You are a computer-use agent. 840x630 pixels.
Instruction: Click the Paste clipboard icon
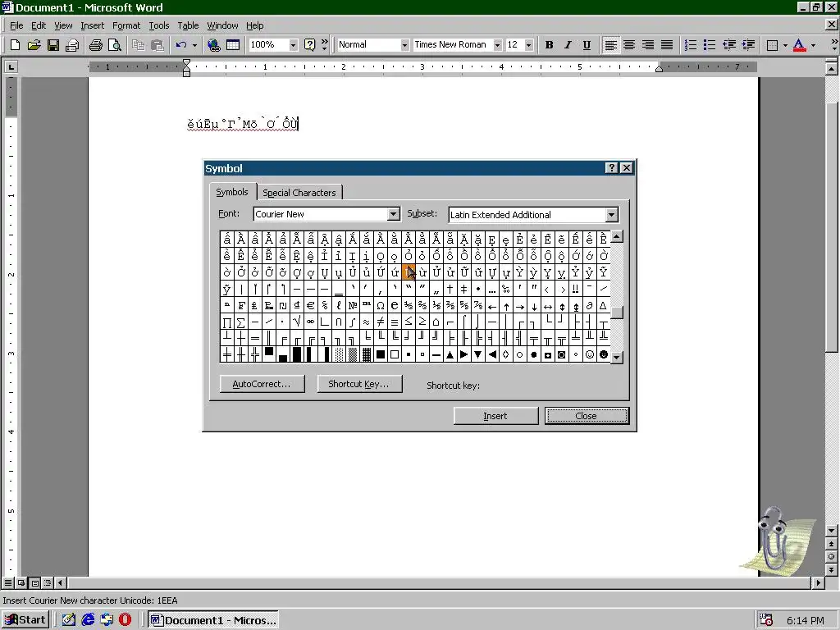point(157,45)
